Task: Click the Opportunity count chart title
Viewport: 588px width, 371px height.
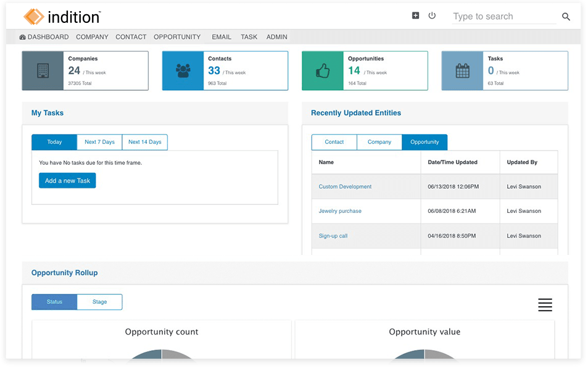Action: (162, 331)
